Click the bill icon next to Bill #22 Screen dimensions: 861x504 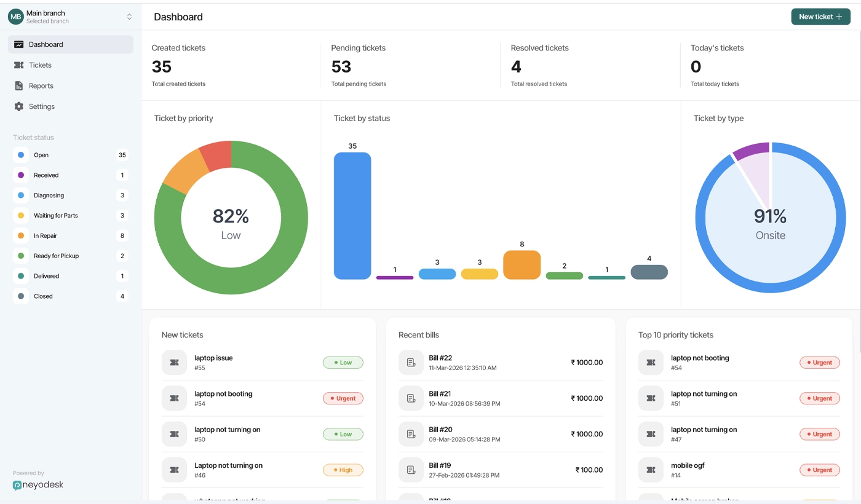(411, 362)
